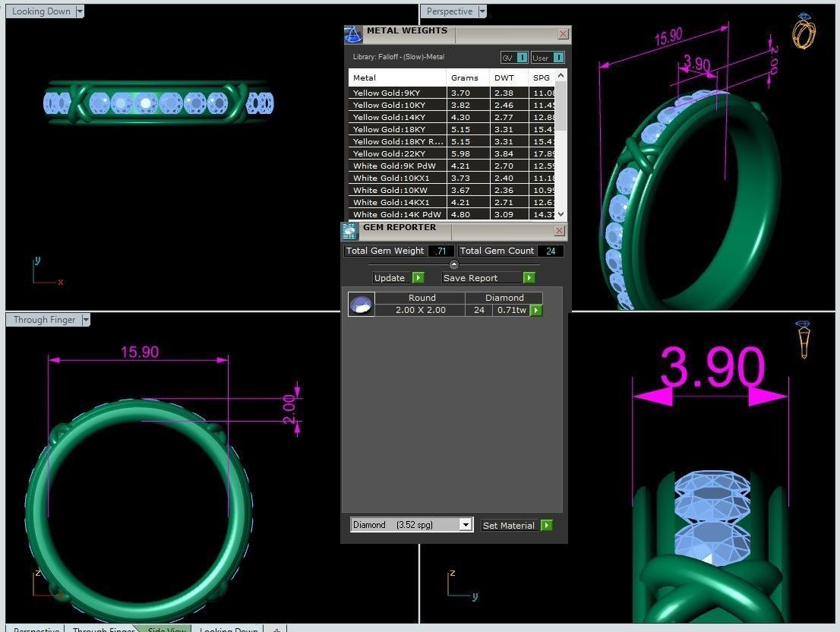Click the Gem Reporter panel icon
Image resolution: width=840 pixels, height=632 pixels.
point(349,231)
